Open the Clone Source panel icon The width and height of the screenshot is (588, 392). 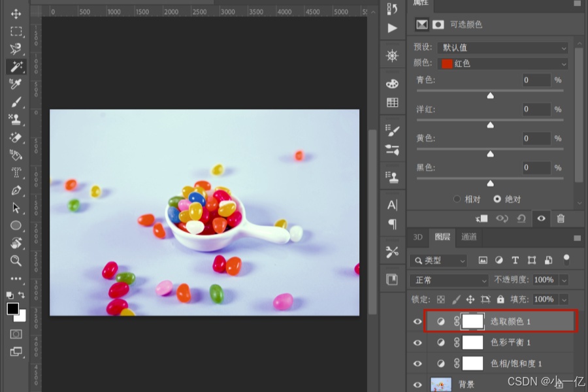pyautogui.click(x=392, y=177)
